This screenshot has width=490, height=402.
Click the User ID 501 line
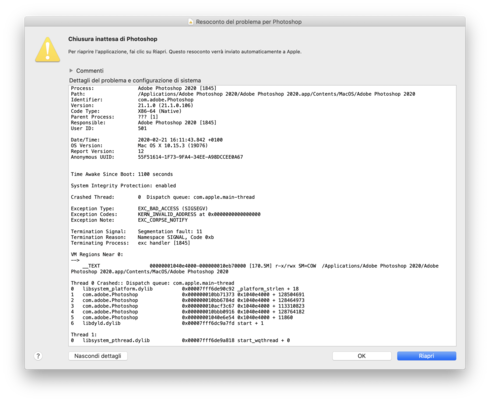(x=109, y=128)
